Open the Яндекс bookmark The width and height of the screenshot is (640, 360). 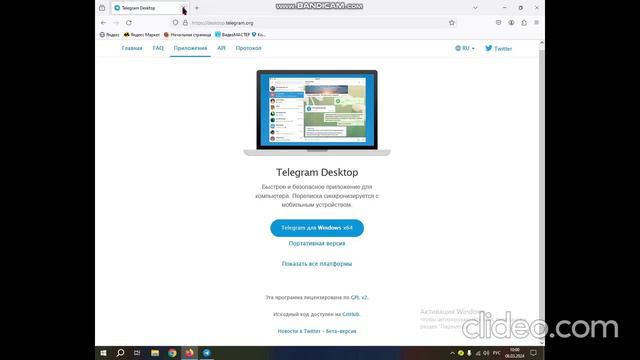click(109, 35)
